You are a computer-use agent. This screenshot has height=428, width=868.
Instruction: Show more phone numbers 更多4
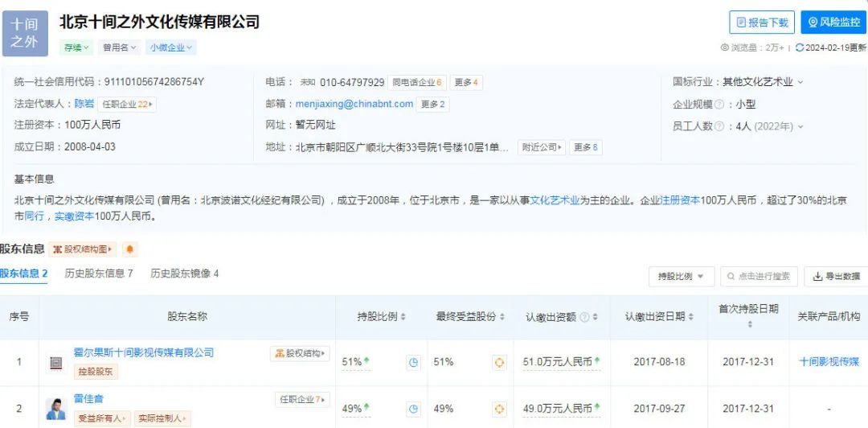[x=466, y=83]
